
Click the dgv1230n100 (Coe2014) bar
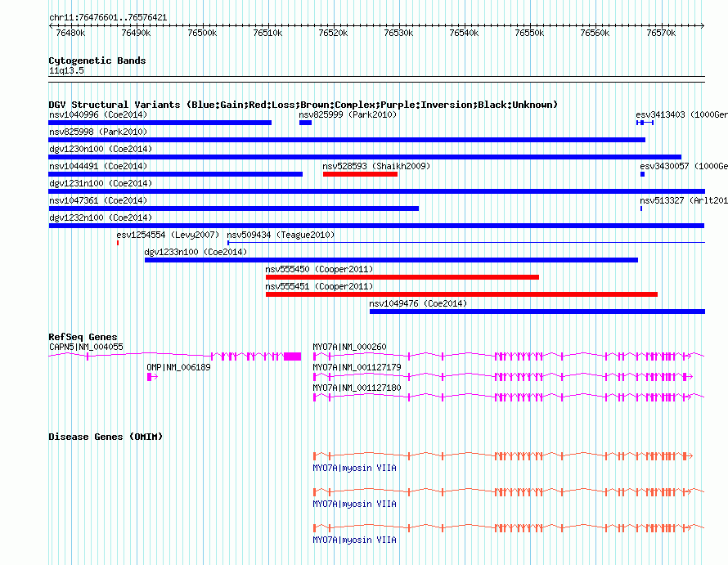point(365,157)
